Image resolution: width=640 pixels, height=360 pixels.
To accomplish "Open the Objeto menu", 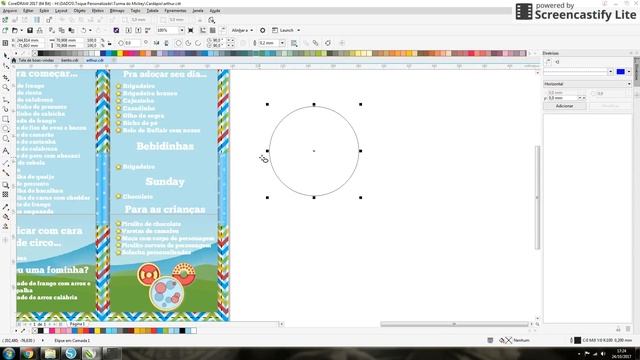I will (x=79, y=11).
